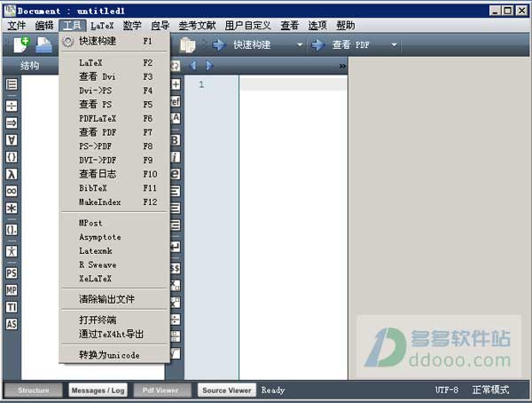Open the 数学 menu
532x403 pixels.
click(132, 26)
